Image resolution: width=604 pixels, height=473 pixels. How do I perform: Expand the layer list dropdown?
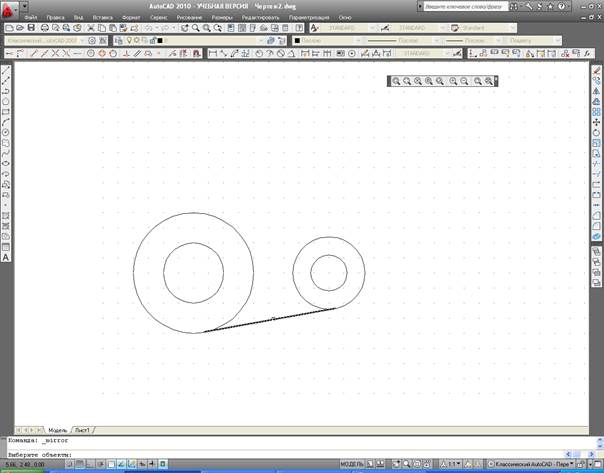click(x=261, y=40)
